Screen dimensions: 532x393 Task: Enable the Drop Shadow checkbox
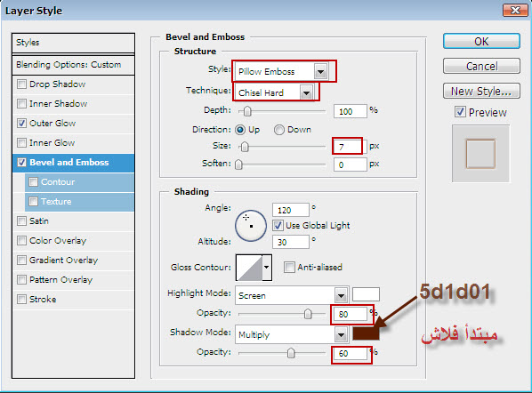(21, 84)
